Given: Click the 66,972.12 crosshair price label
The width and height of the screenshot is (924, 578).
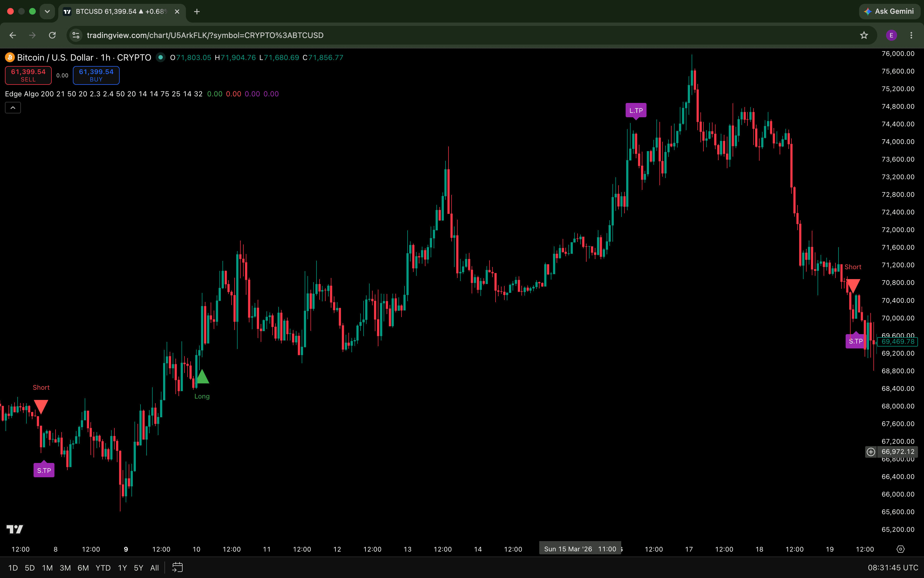Looking at the screenshot, I should pyautogui.click(x=898, y=452).
